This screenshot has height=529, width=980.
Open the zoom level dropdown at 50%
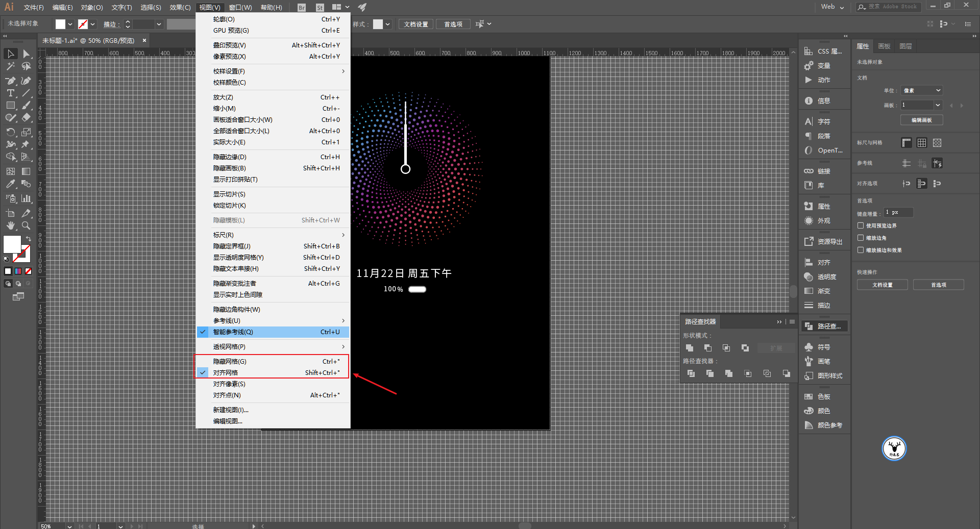point(69,526)
